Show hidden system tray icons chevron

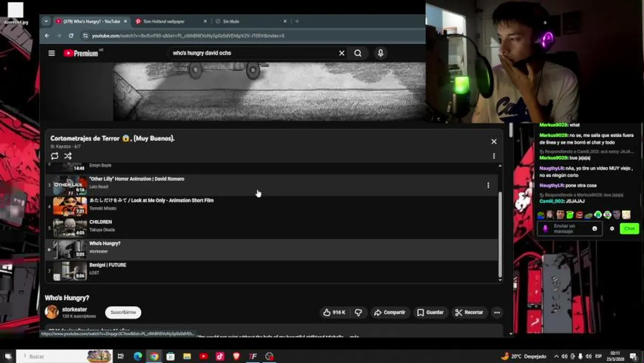(556, 356)
